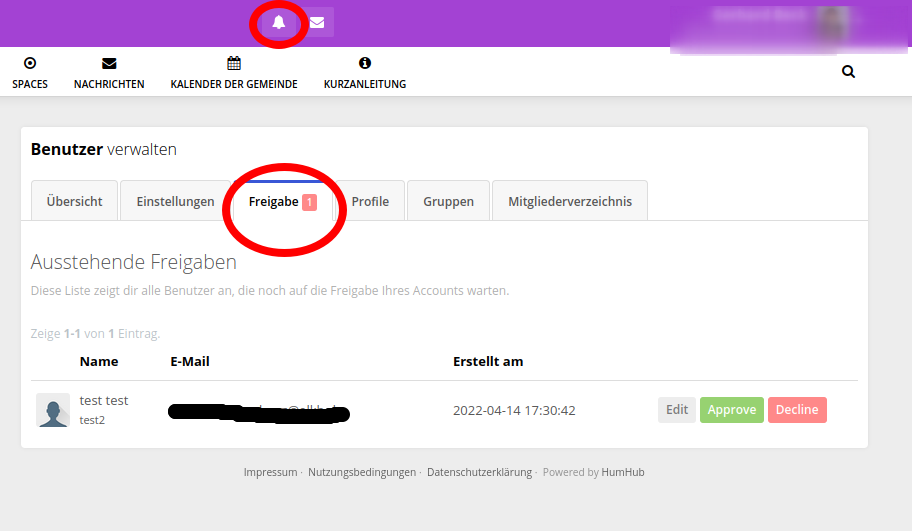Image resolution: width=912 pixels, height=531 pixels.
Task: Select the Freigabe tab
Action: (x=283, y=201)
